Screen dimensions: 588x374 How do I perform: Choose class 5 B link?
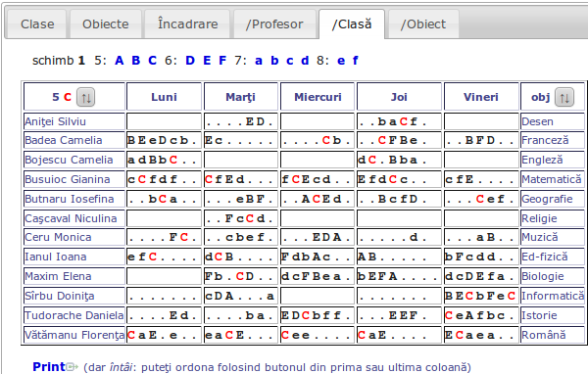tap(136, 61)
